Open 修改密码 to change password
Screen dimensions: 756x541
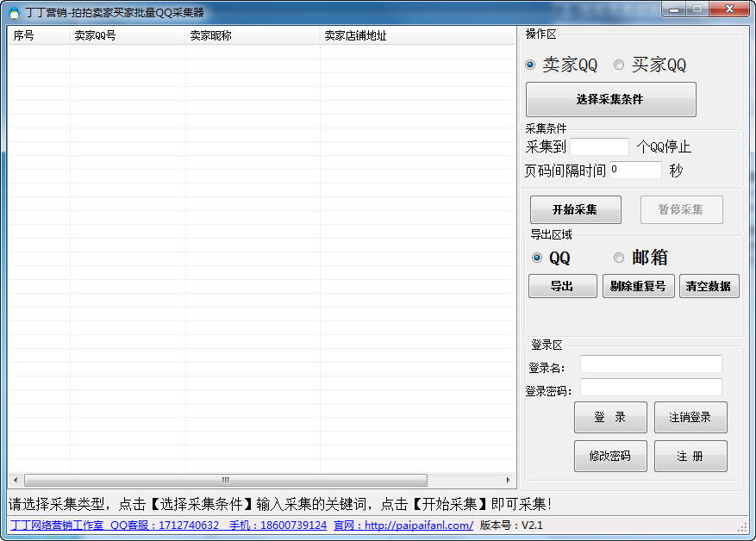tap(610, 456)
